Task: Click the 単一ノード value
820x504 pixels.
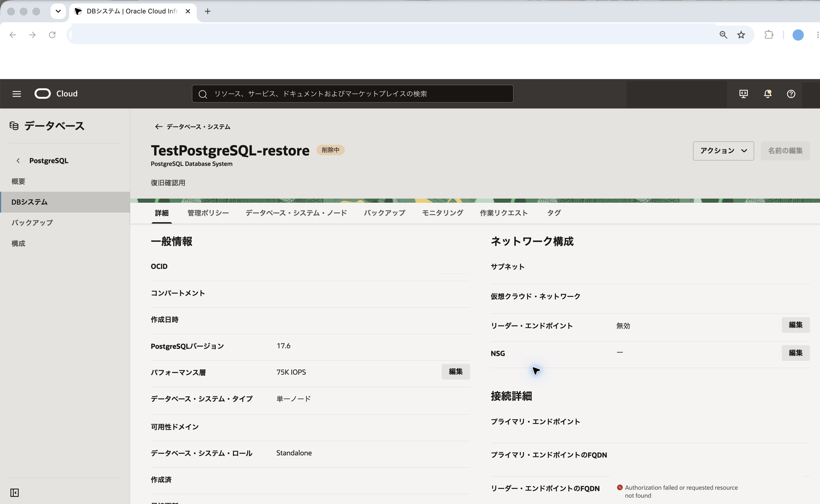Action: [x=293, y=399]
